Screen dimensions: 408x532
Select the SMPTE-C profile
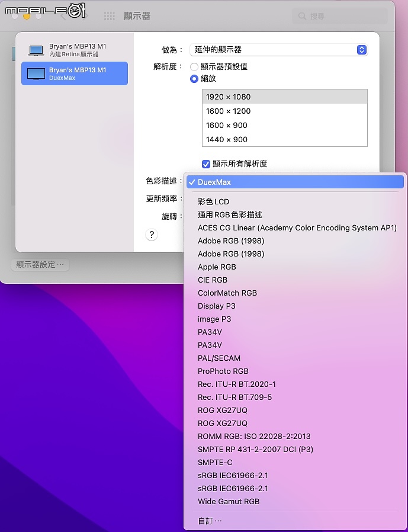pos(295,463)
